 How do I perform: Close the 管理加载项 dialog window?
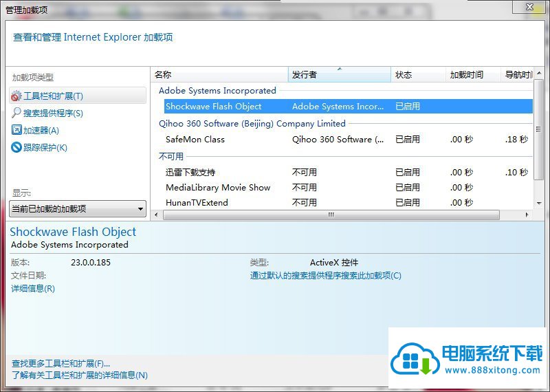coord(530,7)
